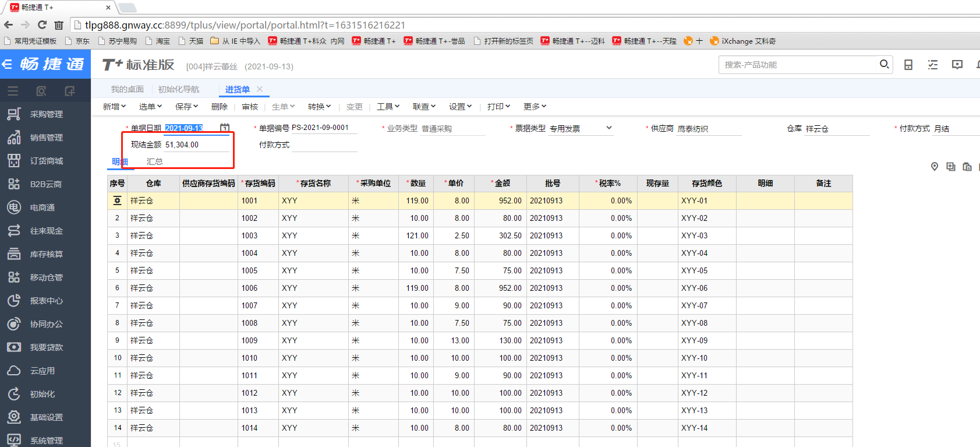The height and width of the screenshot is (447, 980).
Task: Open 系统管理 module
Action: (45, 440)
